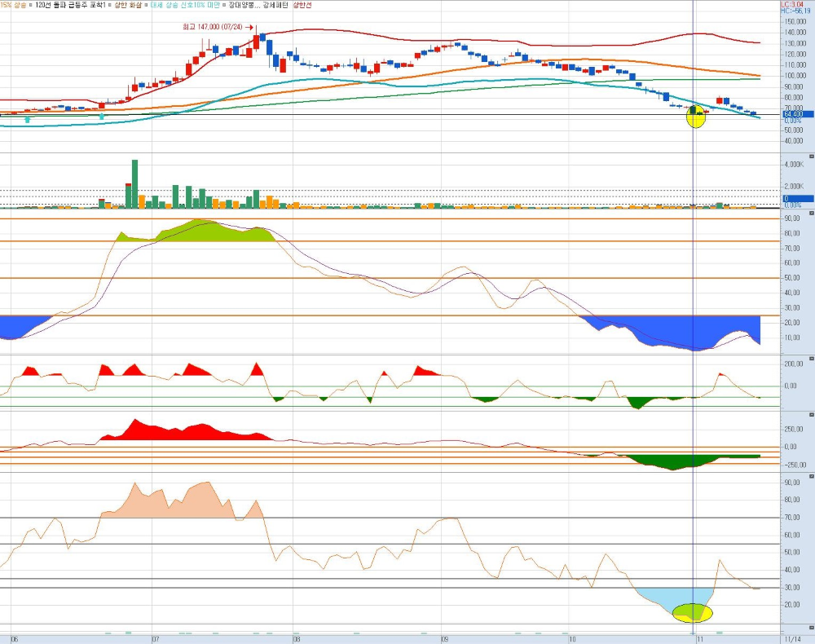Click the 10 month label on the date axis

pos(572,639)
